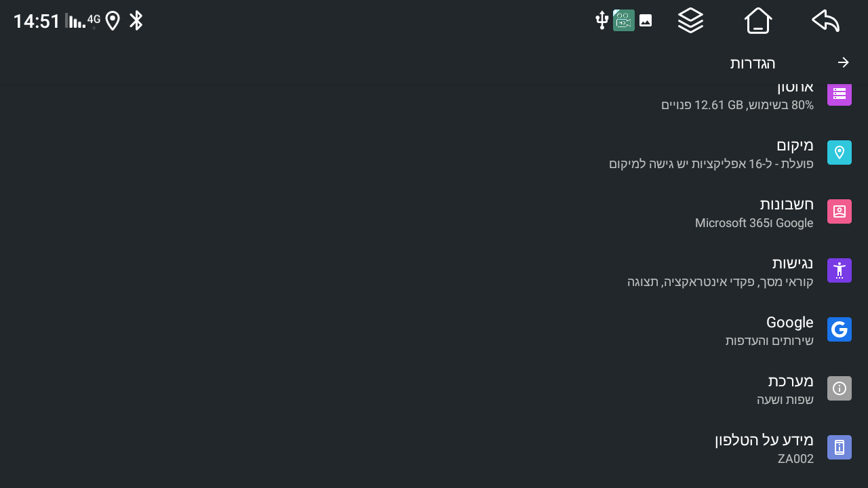Tap the 14:51 clock display
Image resolution: width=868 pixels, height=488 pixels.
point(33,20)
